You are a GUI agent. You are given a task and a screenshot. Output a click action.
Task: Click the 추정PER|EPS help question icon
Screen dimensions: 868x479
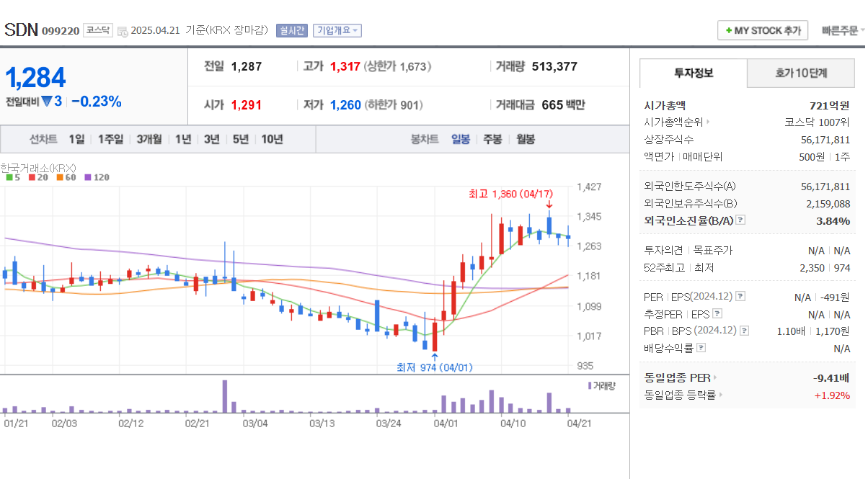[716, 314]
